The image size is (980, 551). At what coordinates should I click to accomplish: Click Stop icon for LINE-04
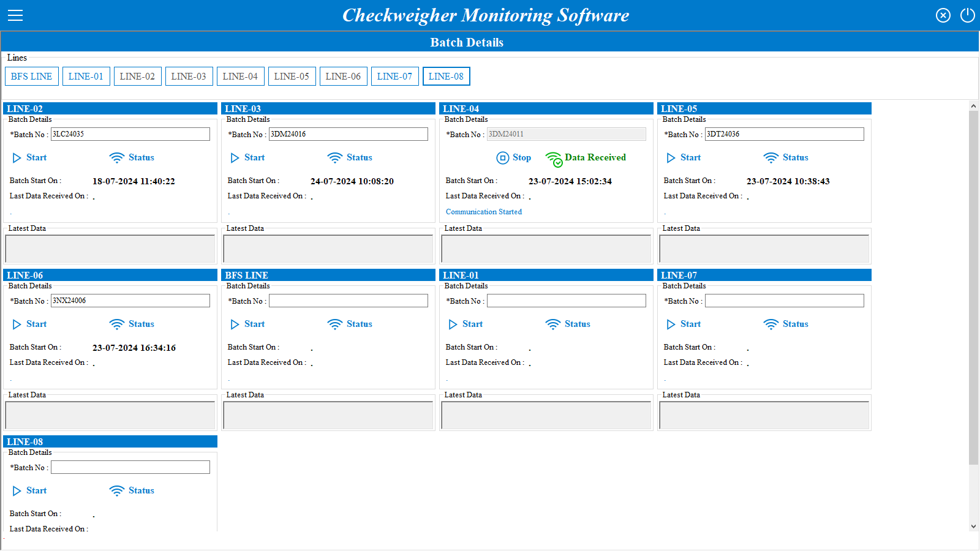click(502, 158)
